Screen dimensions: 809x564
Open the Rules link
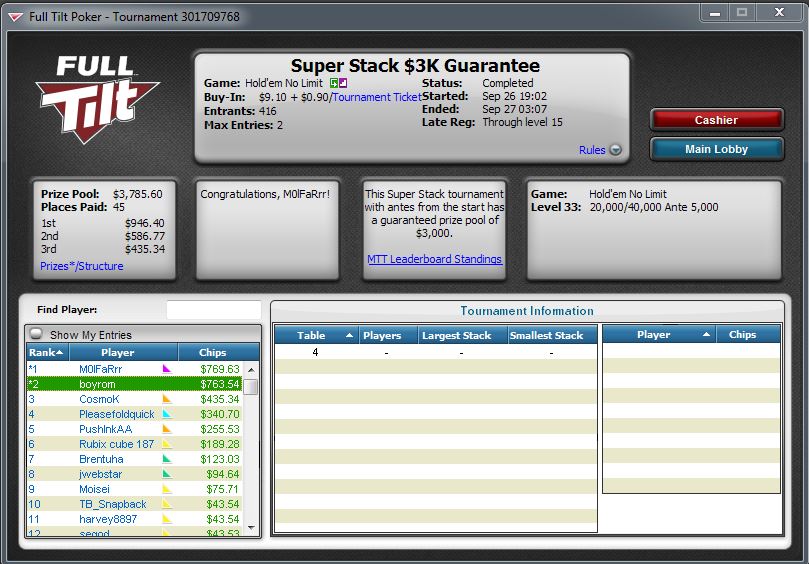pyautogui.click(x=592, y=150)
